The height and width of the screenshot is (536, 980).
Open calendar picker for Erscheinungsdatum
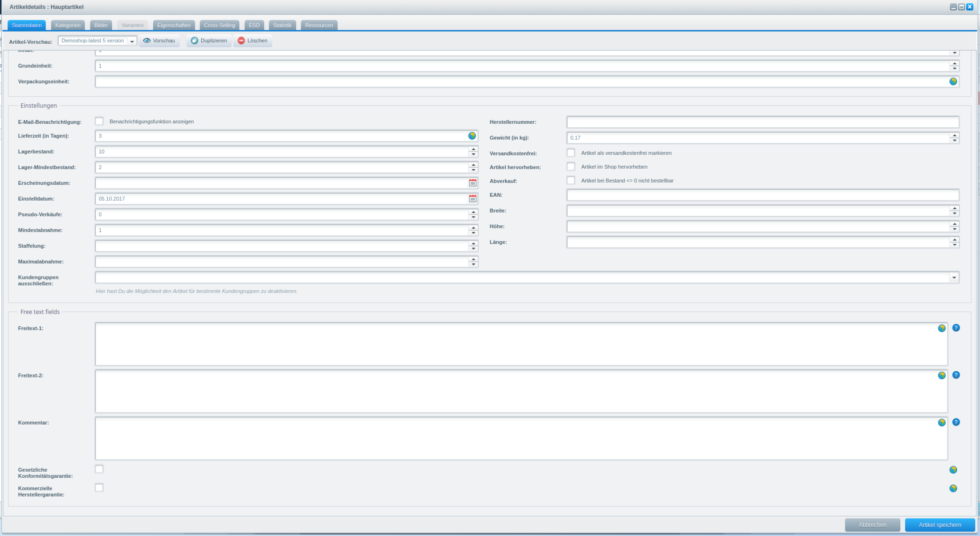point(473,183)
